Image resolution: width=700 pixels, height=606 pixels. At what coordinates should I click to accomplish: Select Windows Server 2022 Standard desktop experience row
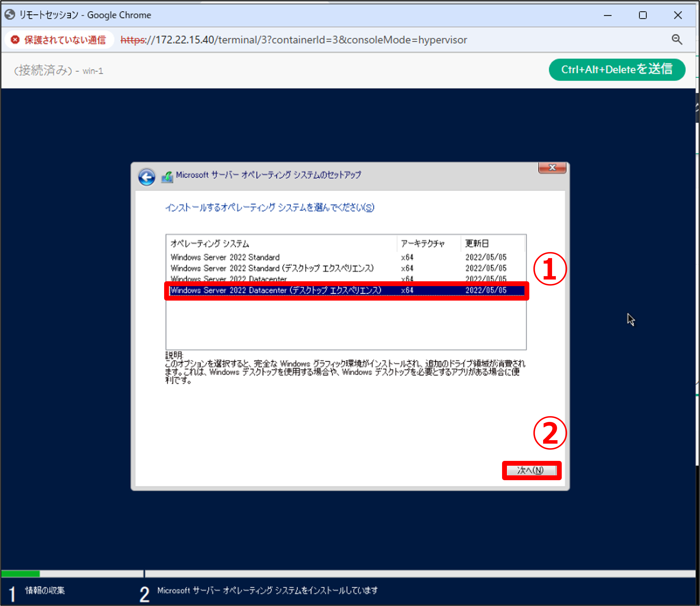tap(272, 268)
